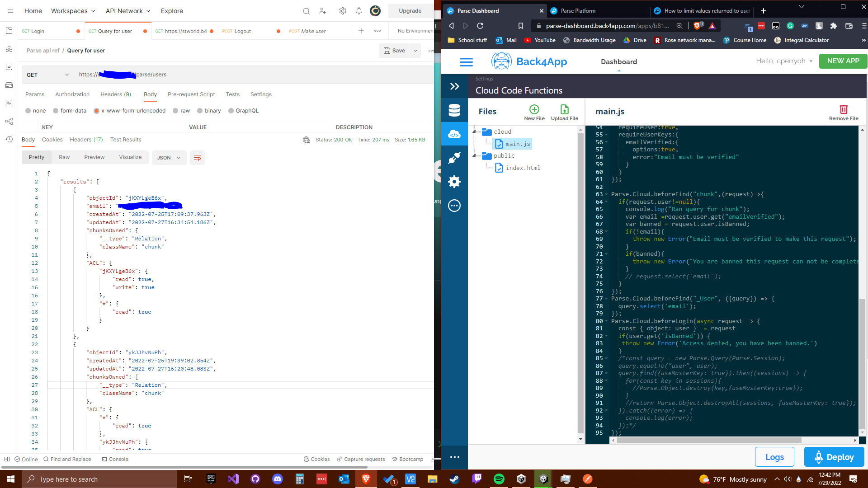
Task: Click Postman search magnifier icon
Action: pyautogui.click(x=306, y=11)
